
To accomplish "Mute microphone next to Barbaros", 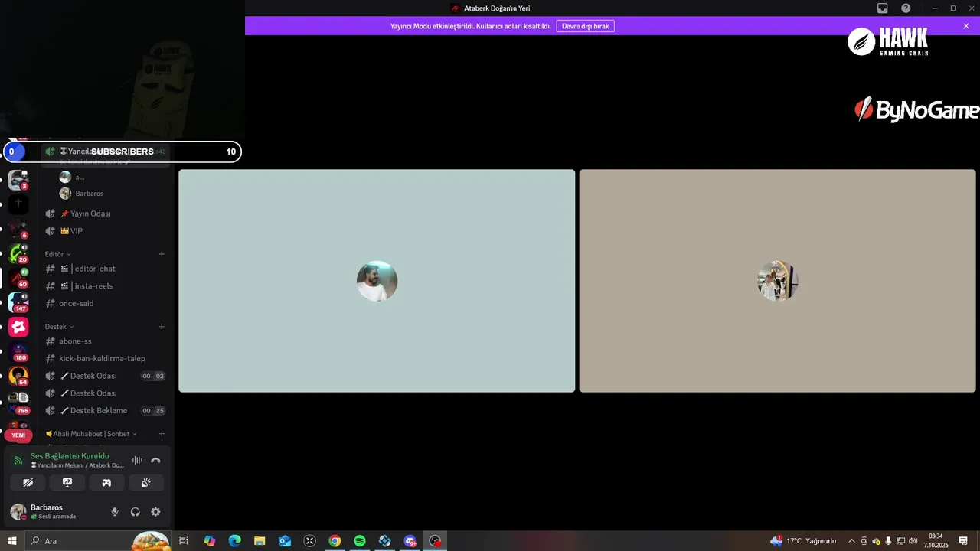I will (x=115, y=512).
